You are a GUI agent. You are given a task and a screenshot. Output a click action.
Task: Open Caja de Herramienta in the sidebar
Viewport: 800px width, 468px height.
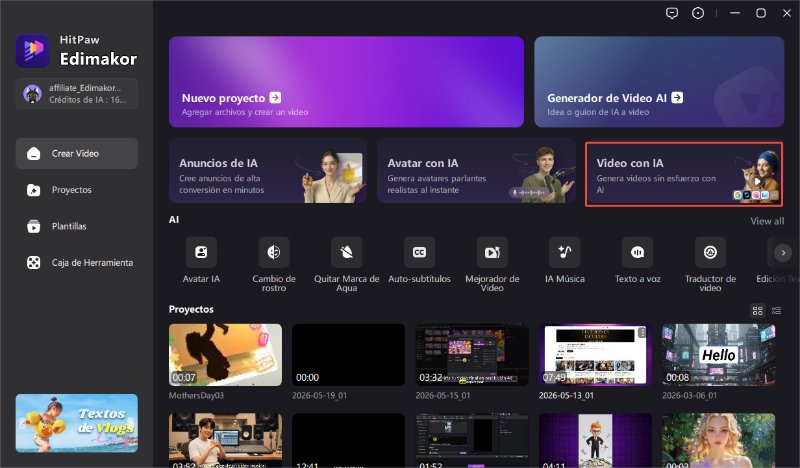click(x=77, y=263)
